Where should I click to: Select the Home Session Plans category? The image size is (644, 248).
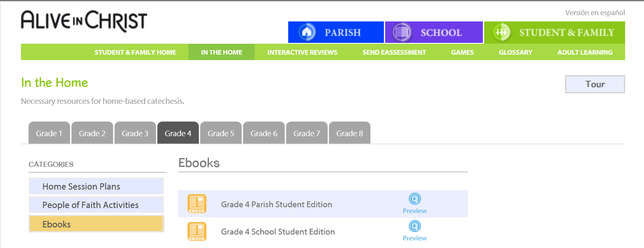[96, 186]
